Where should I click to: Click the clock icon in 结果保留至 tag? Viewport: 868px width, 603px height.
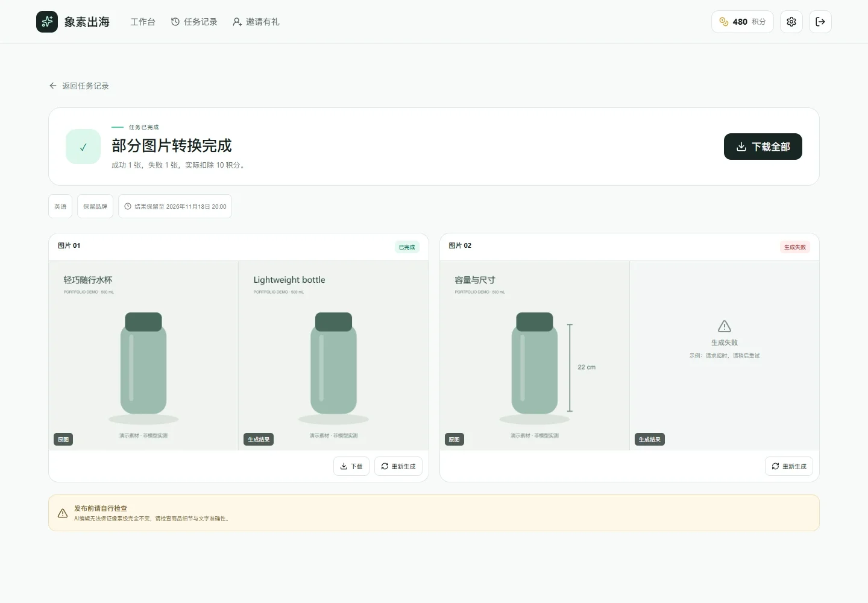coord(128,206)
